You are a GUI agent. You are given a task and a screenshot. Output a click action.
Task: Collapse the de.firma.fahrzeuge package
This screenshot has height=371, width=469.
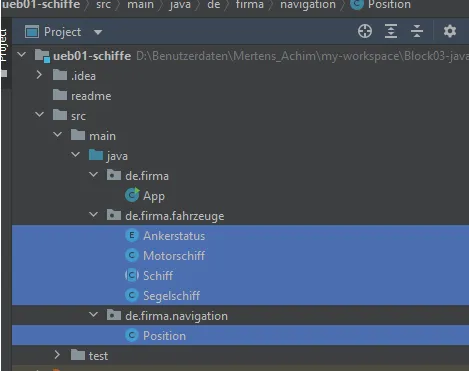point(94,215)
